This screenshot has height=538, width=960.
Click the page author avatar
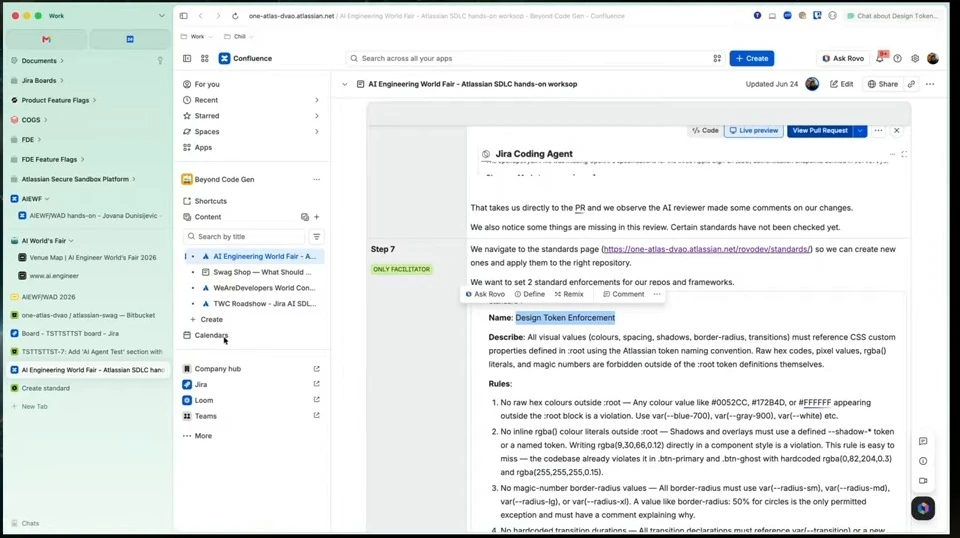point(812,84)
